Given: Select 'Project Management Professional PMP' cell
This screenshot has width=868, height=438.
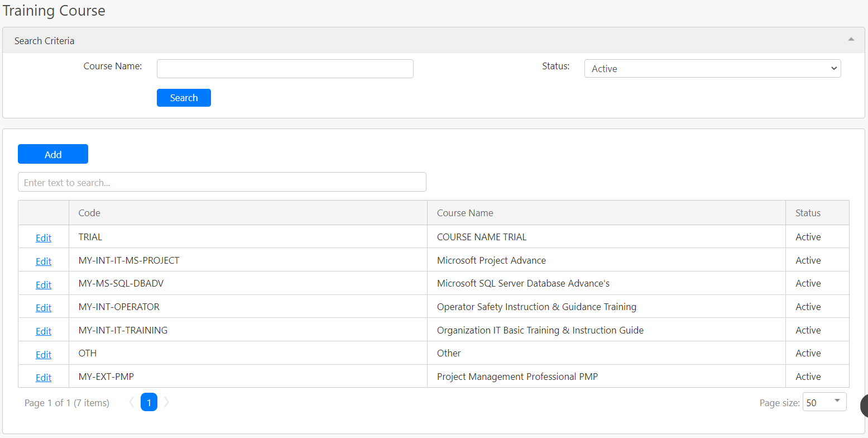Looking at the screenshot, I should click(606, 377).
